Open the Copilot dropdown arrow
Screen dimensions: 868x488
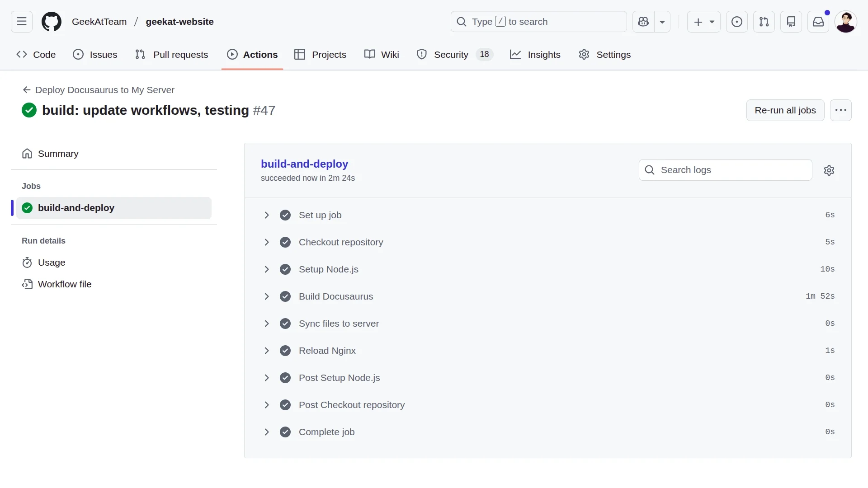coord(662,22)
